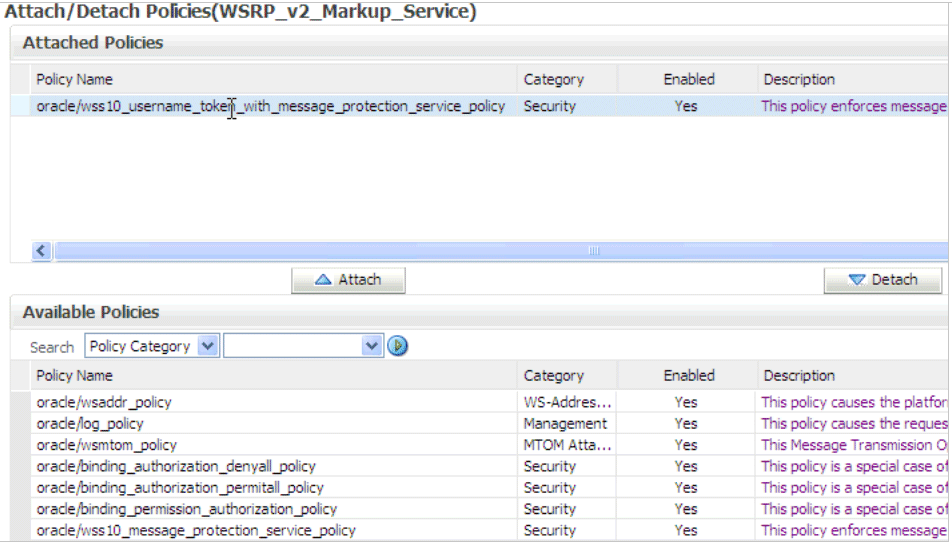Click the 'This policy enforces message' description of attached policy
The image size is (952, 542).
click(853, 106)
